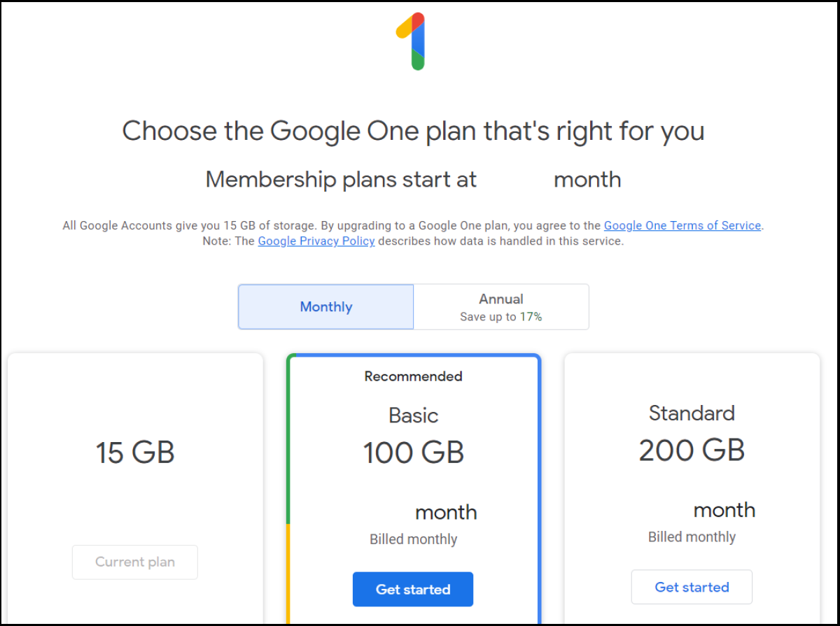Click the 15 GB storage amount text
Image resolution: width=840 pixels, height=626 pixels.
pos(135,453)
